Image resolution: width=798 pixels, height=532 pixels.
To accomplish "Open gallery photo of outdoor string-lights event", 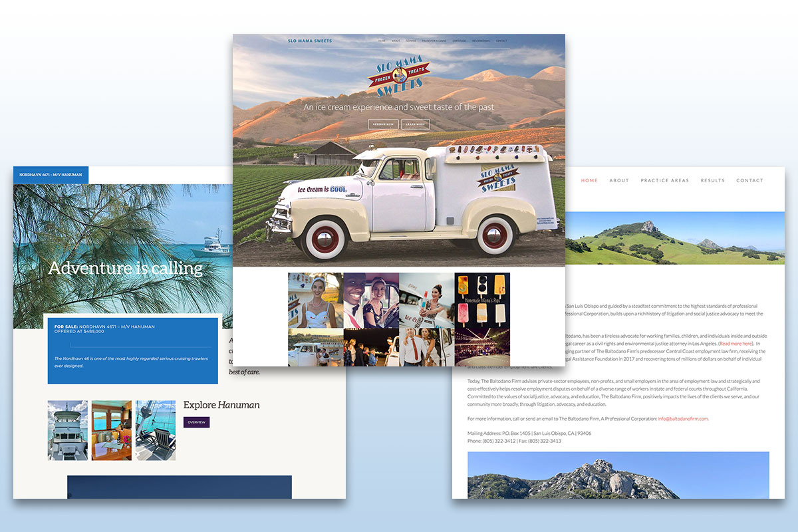I will (482, 347).
